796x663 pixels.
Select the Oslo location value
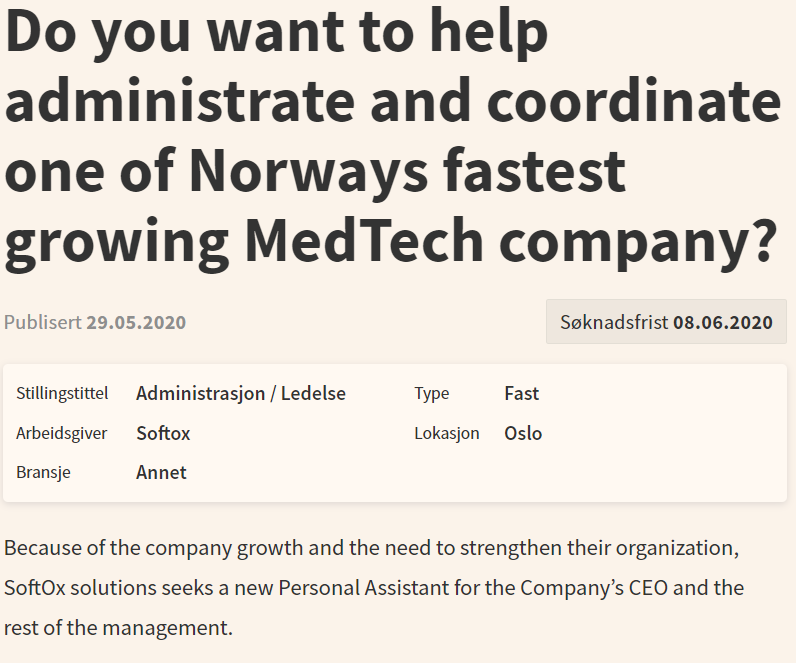pos(523,433)
